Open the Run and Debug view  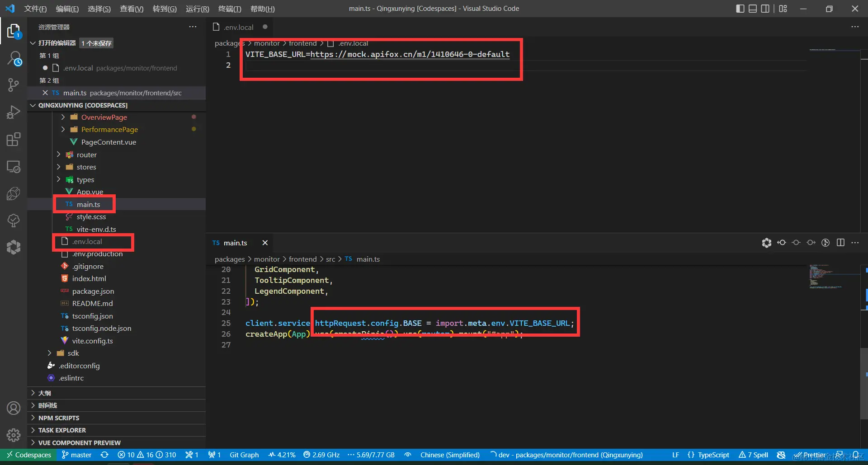tap(14, 112)
